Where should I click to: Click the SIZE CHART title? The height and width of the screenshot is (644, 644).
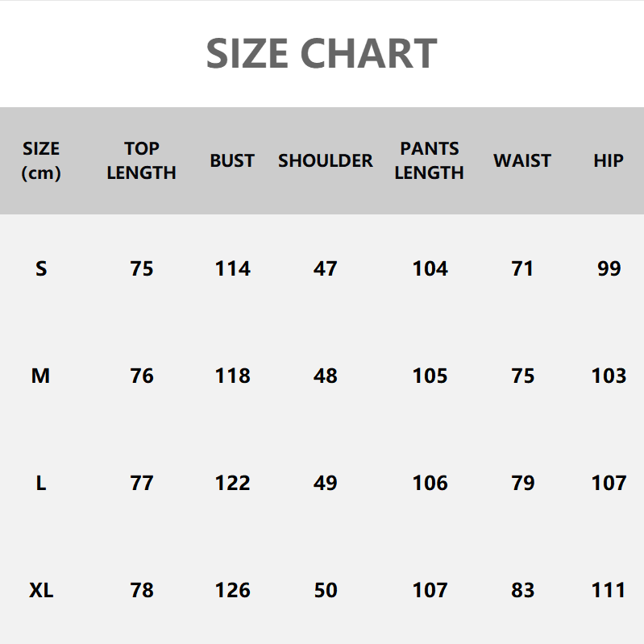[x=322, y=53]
